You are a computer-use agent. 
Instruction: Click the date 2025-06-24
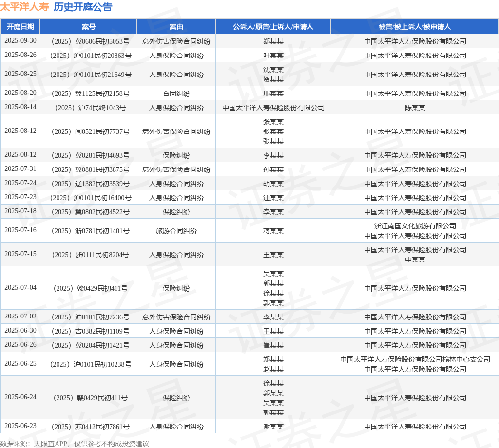[20, 397]
